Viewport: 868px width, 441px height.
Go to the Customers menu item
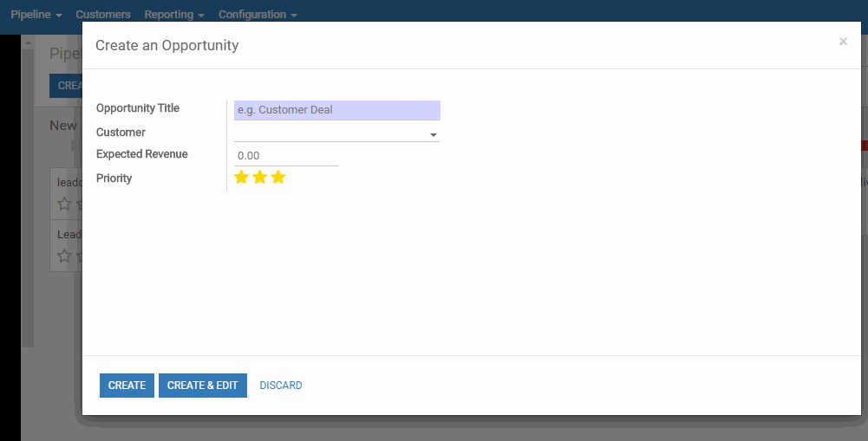pos(103,15)
